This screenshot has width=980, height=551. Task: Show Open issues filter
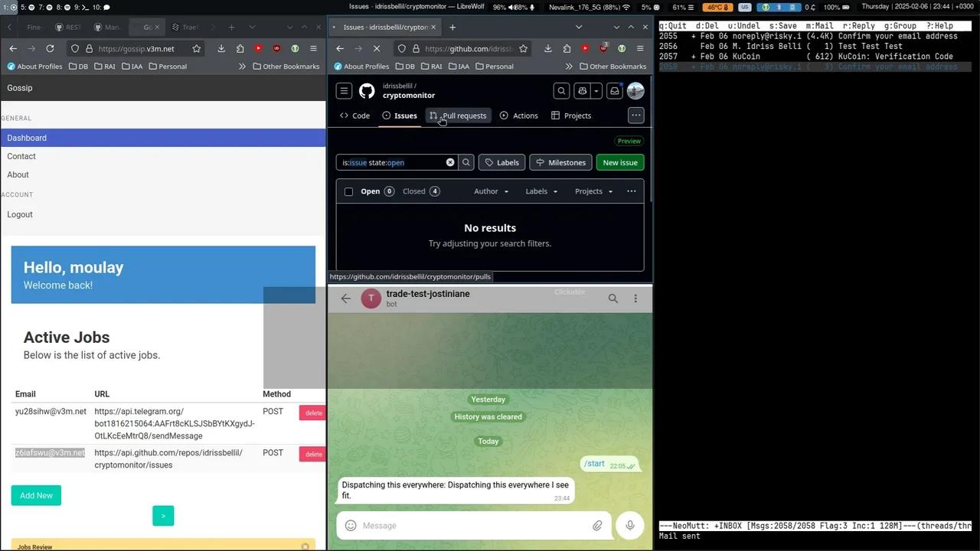(377, 191)
